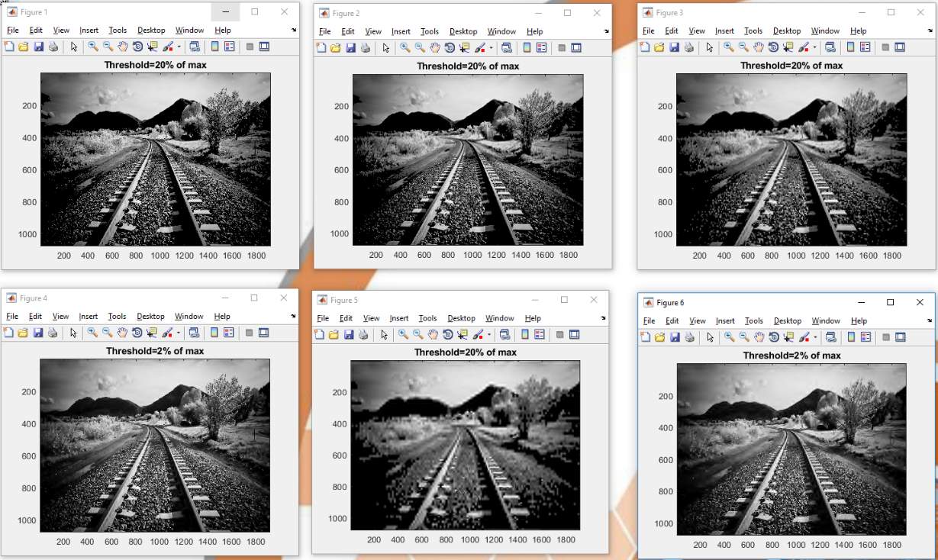The height and width of the screenshot is (560, 938).
Task: Toggle the Pan hand tool in Figure 1
Action: (x=122, y=47)
